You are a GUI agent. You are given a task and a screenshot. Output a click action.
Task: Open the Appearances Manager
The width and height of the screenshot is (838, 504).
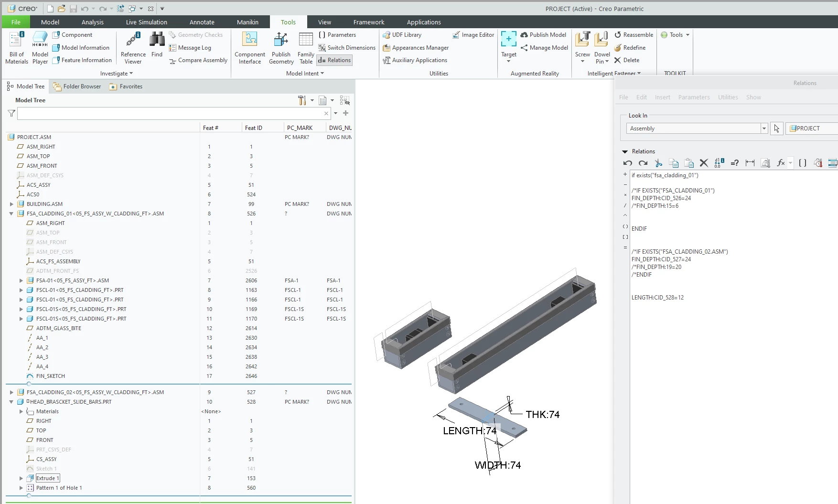416,48
